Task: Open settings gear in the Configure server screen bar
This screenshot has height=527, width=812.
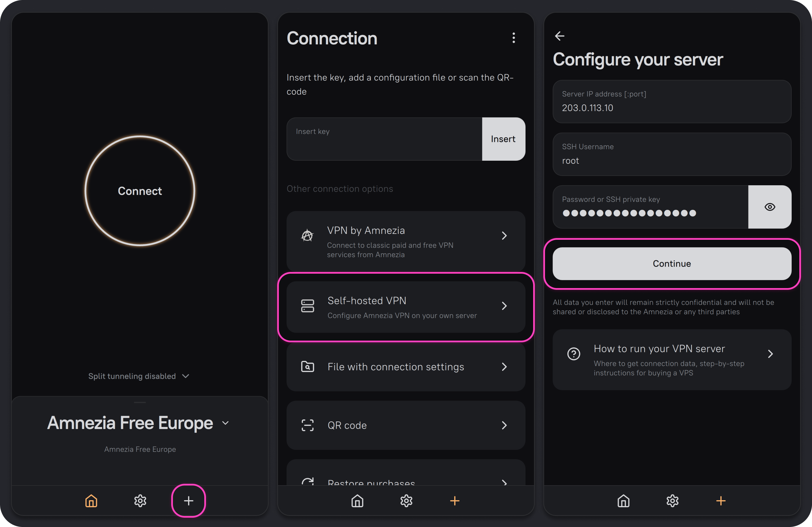Action: coord(672,500)
